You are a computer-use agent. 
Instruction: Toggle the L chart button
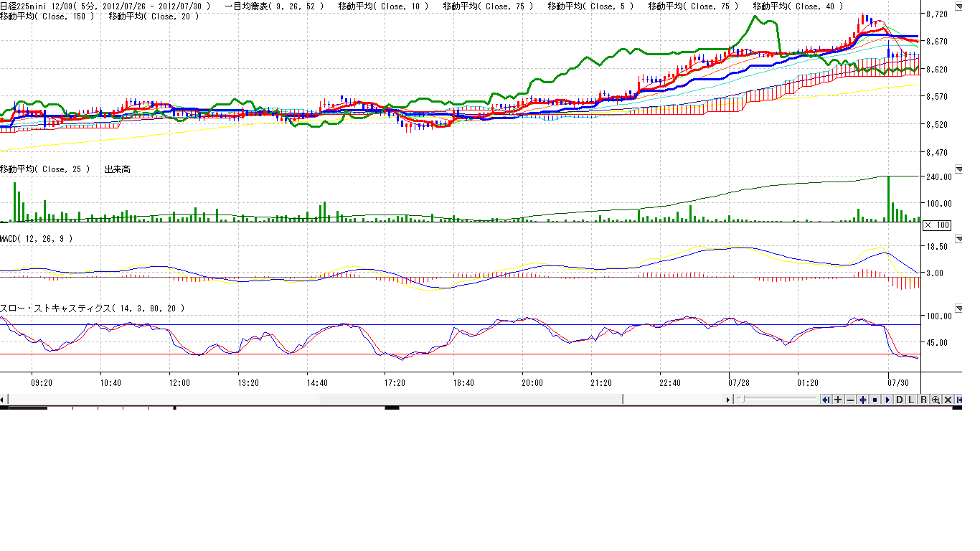pos(911,400)
